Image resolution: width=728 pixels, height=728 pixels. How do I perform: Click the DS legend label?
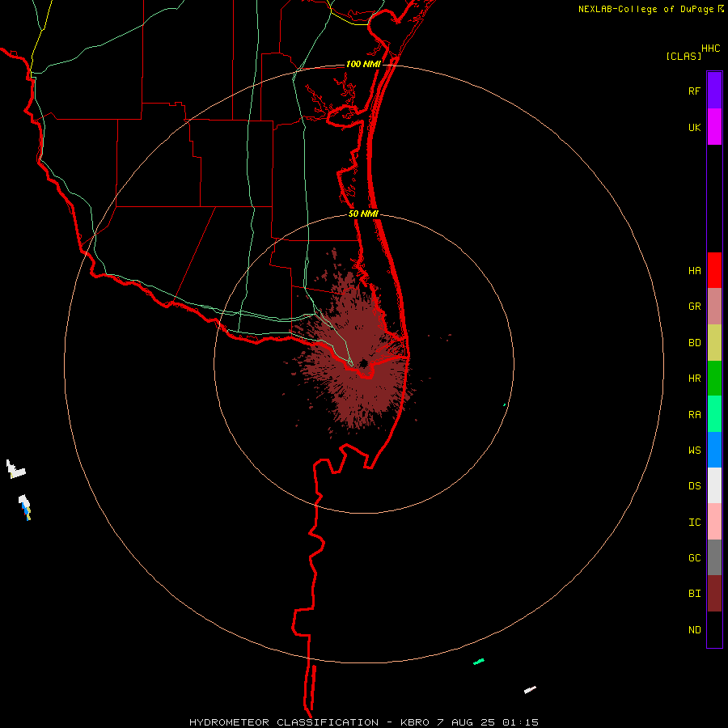tap(694, 486)
